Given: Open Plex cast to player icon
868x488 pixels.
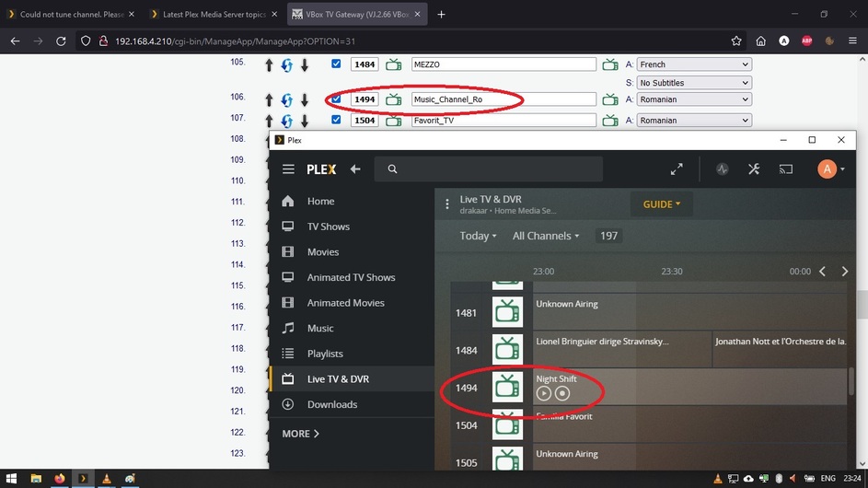Looking at the screenshot, I should click(786, 168).
